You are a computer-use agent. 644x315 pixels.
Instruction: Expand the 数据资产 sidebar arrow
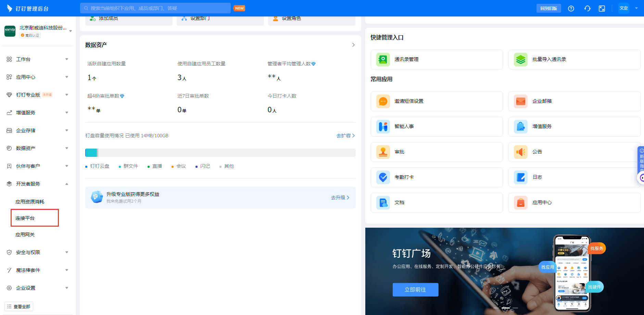click(x=67, y=148)
